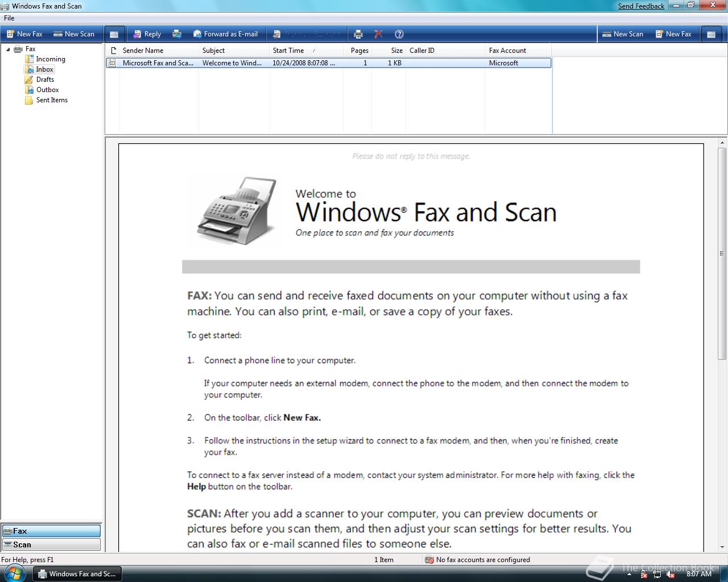Click the Windows Fax and Scan taskbar button

point(77,574)
